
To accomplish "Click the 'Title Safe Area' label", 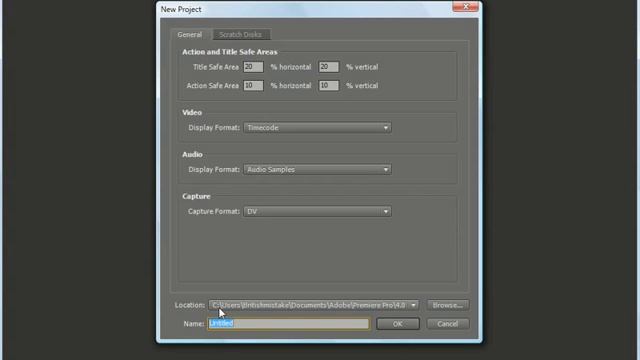I will point(216,67).
